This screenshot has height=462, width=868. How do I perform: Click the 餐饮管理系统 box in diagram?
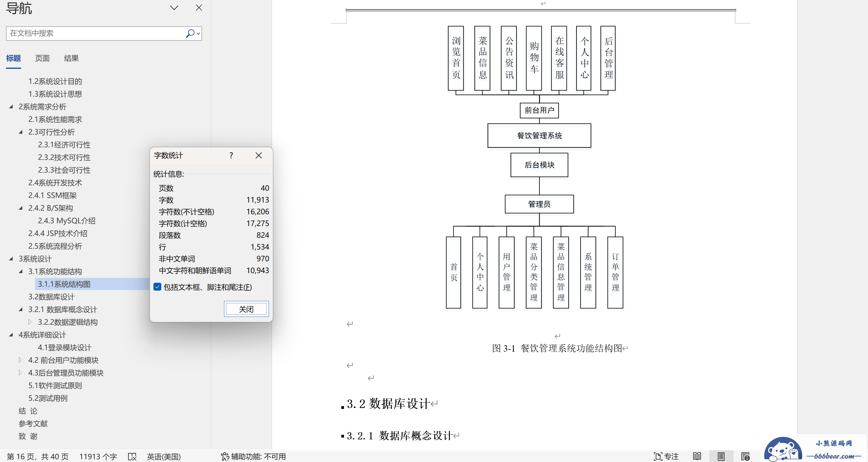(x=539, y=135)
